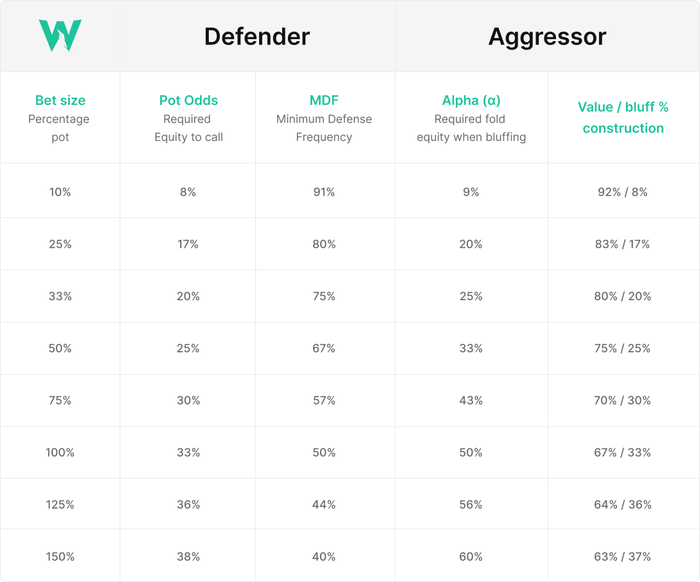Select the 125% bet size cell
Screen dimensions: 700x582
point(60,504)
